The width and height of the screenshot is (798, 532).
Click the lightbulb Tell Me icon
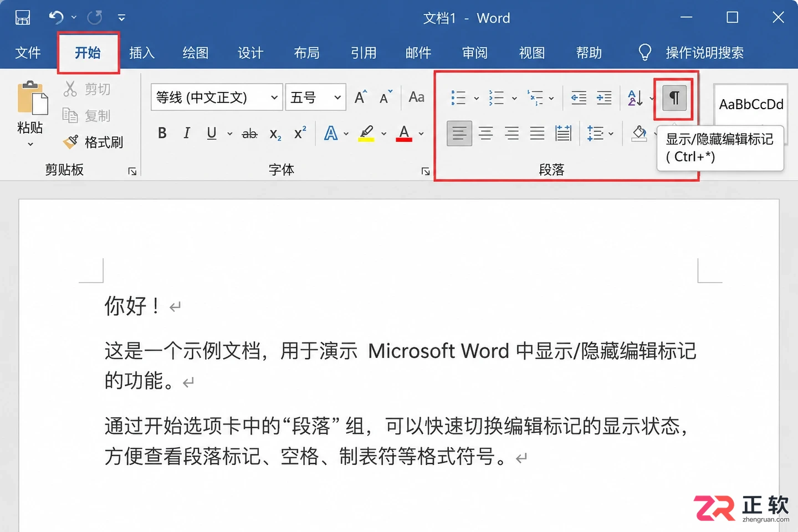point(644,53)
